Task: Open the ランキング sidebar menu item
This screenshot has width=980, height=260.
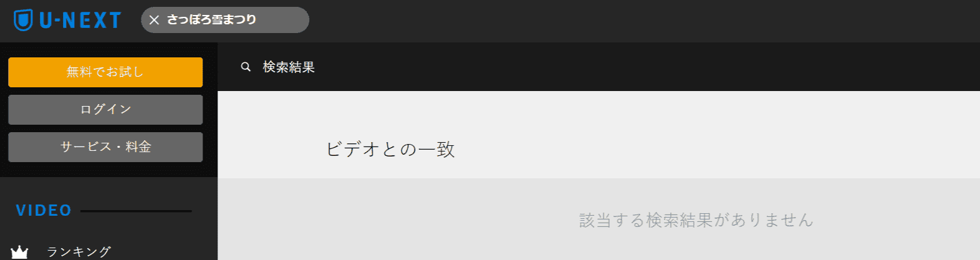Action: 79,252
